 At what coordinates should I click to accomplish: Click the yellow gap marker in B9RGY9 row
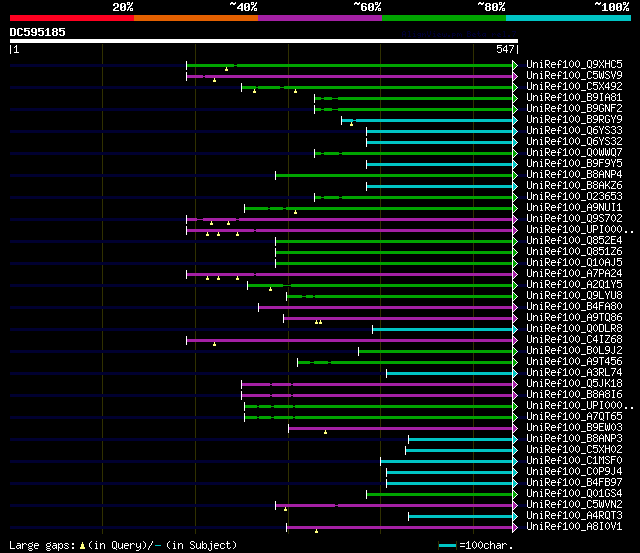click(x=351, y=124)
